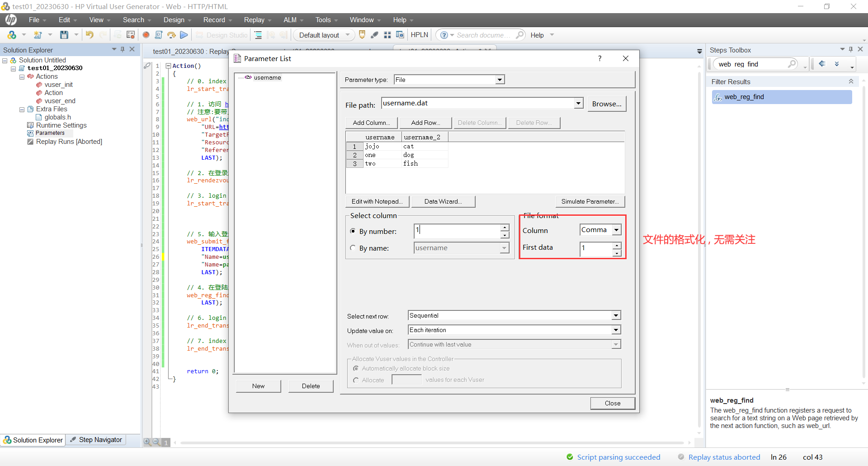This screenshot has width=868, height=466.
Task: Pin the Steps Toolbox panel
Action: pyautogui.click(x=851, y=49)
